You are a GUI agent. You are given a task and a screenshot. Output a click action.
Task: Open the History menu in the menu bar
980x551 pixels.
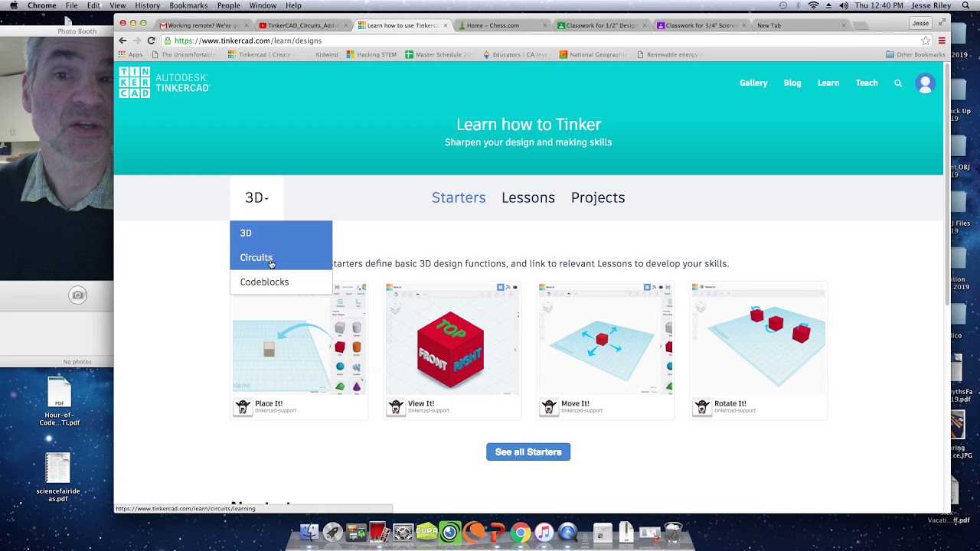[147, 5]
